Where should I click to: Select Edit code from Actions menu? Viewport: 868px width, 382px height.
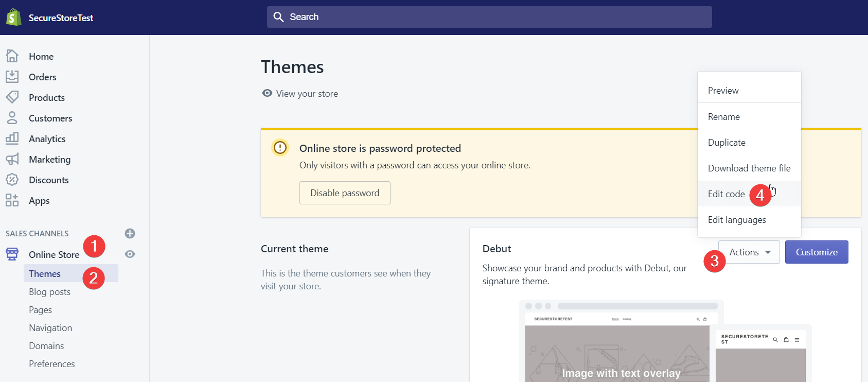(x=749, y=194)
